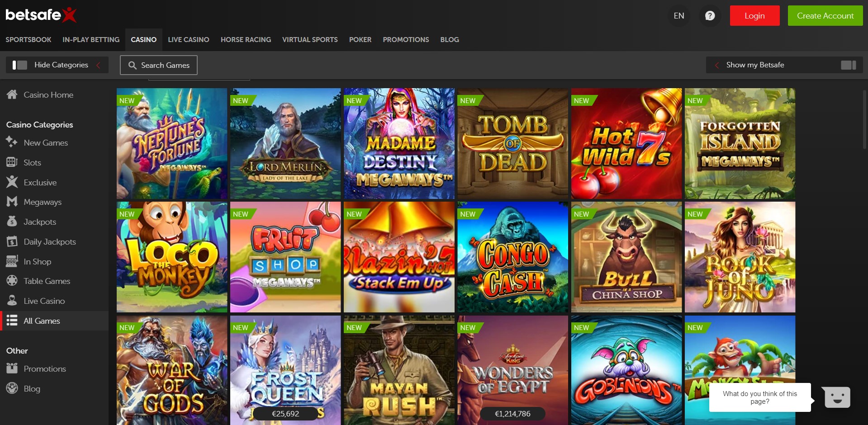868x425 pixels.
Task: Open the Tomb of Dead game thumbnail
Action: (x=512, y=144)
